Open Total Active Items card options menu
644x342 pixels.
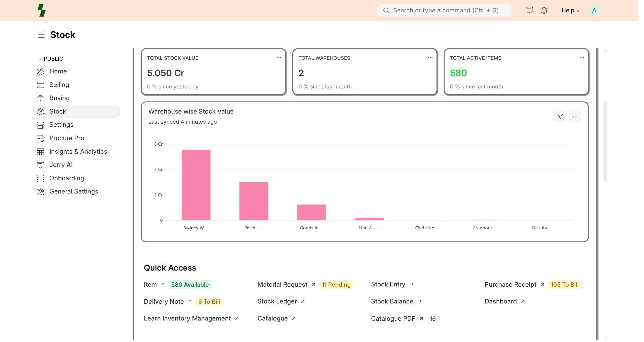(582, 58)
